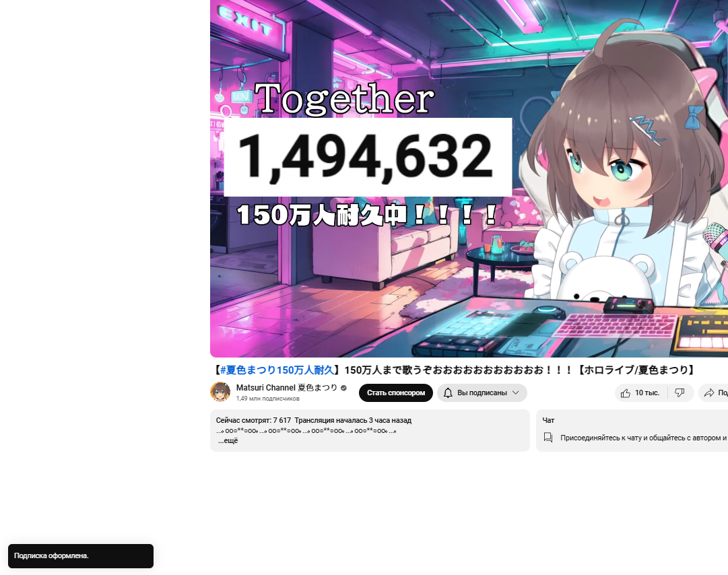The height and width of the screenshot is (575, 728).
Task: Open Matsuri Channel avatar image
Action: pyautogui.click(x=220, y=392)
